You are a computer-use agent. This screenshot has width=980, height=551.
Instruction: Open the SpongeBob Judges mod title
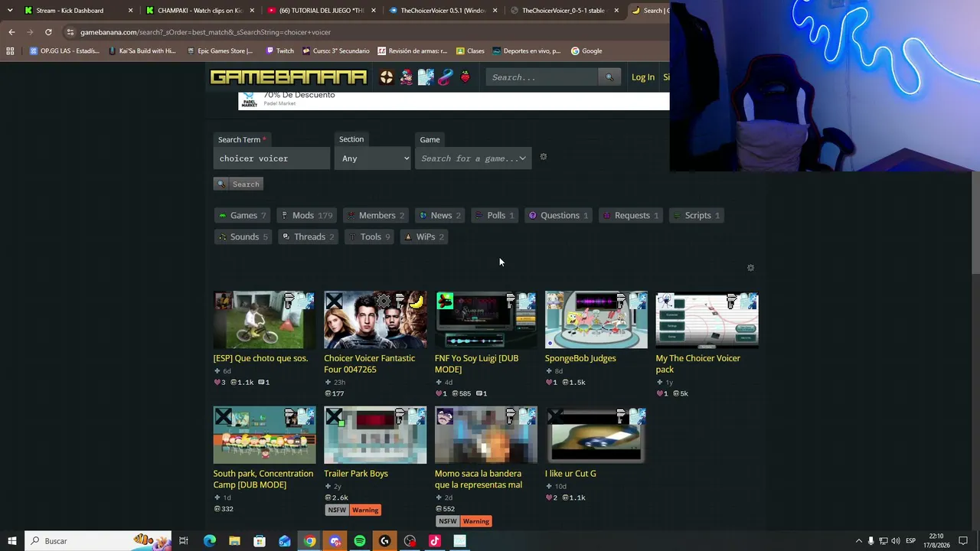click(580, 358)
